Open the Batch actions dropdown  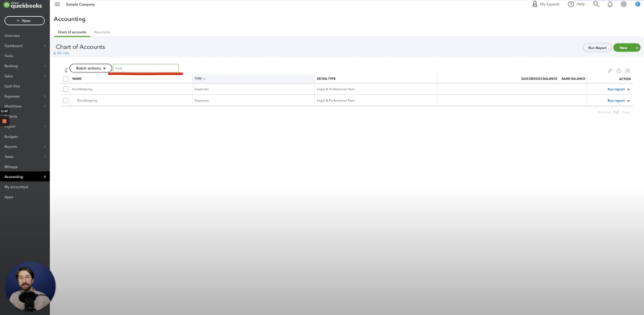[x=91, y=68]
